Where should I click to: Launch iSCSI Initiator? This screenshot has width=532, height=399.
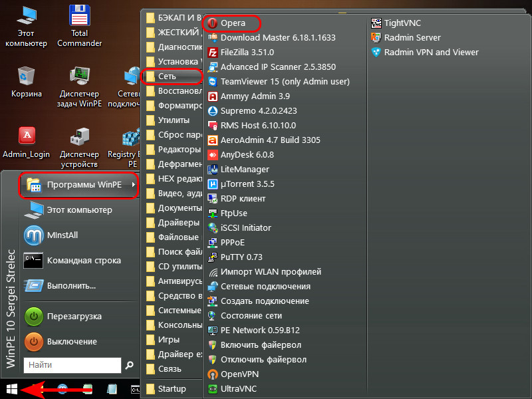tap(239, 227)
